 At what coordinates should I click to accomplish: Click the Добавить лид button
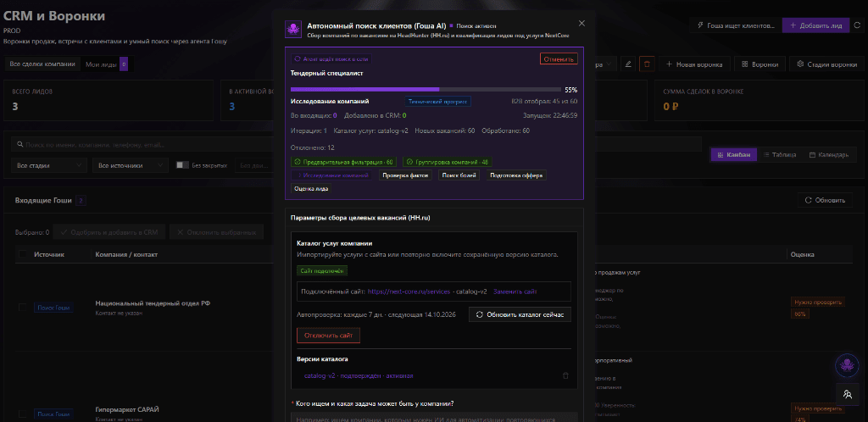815,25
